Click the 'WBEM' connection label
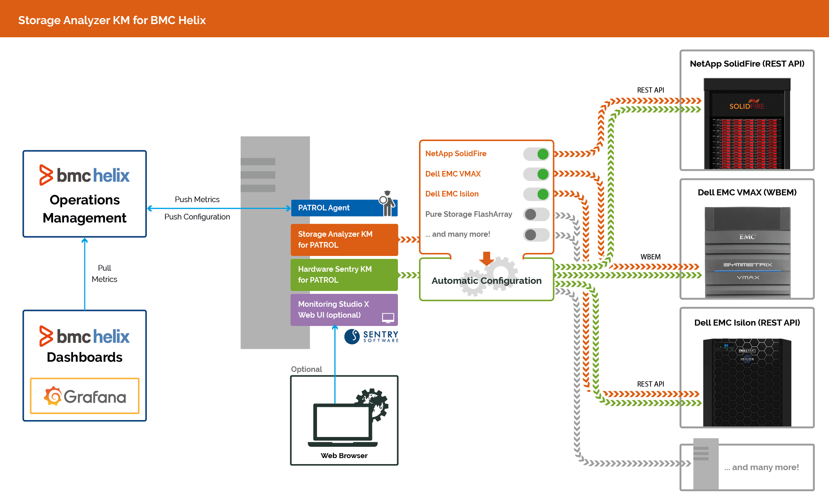Image resolution: width=829 pixels, height=504 pixels. pos(650,257)
